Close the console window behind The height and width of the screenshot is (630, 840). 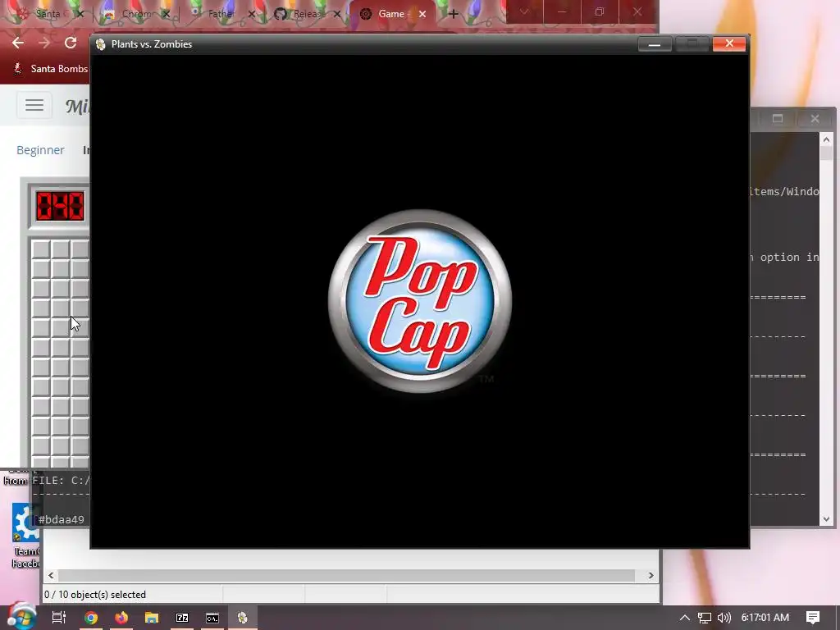pyautogui.click(x=815, y=118)
